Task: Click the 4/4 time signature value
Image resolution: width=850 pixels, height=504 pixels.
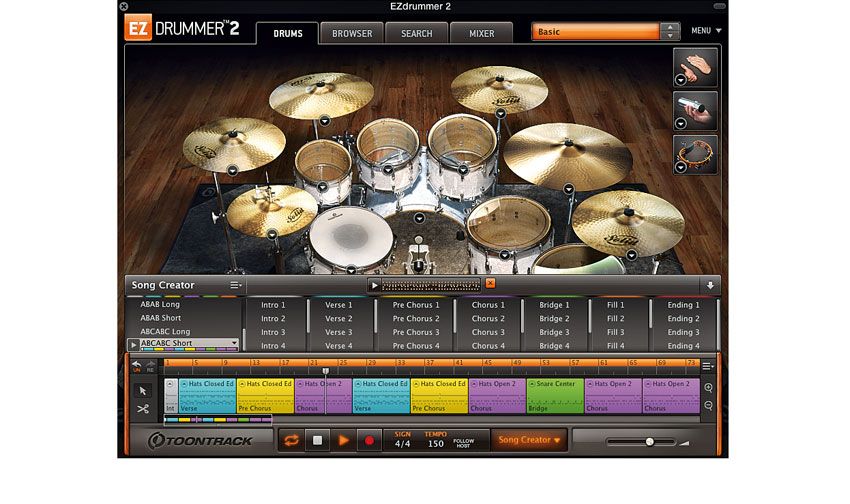Action: [402, 444]
